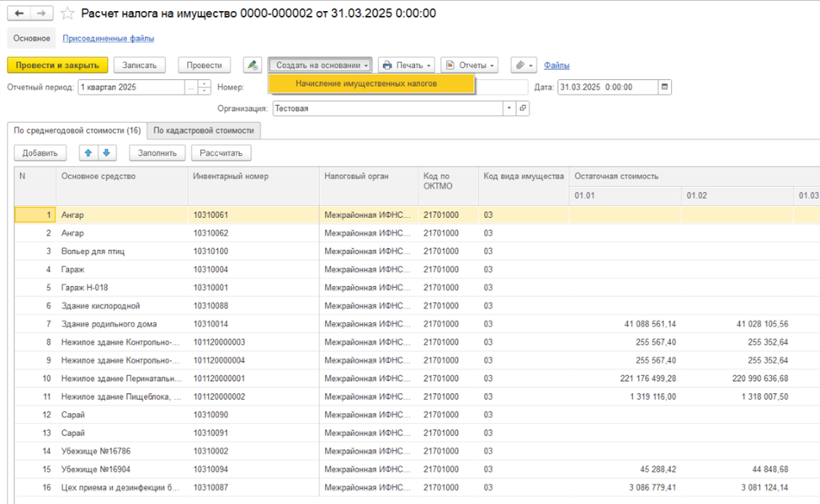Image resolution: width=820 pixels, height=504 pixels.
Task: Click inventory number 10310090
Action: [x=210, y=415]
